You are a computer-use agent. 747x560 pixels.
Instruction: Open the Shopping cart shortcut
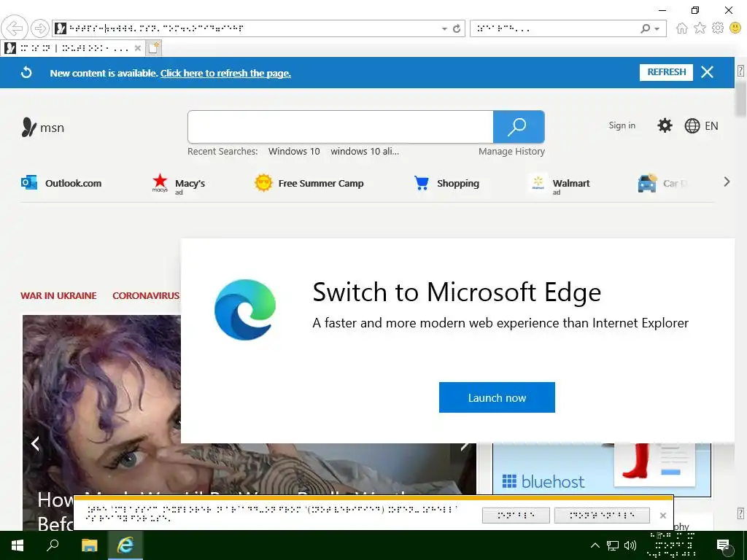click(x=446, y=183)
